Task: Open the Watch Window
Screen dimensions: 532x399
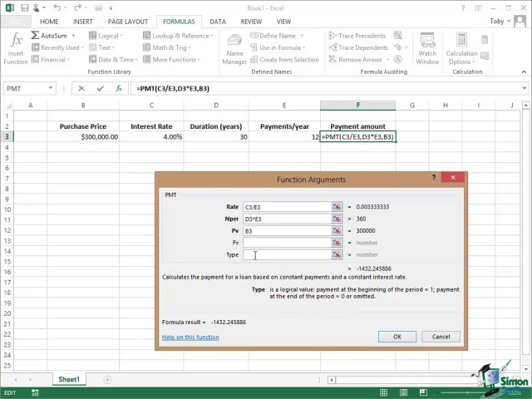Action: pos(427,48)
